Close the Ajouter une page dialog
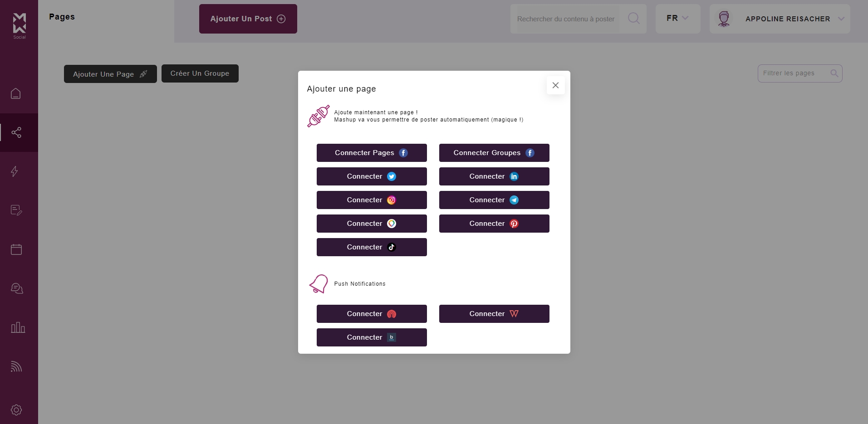Viewport: 868px width, 424px height. pyautogui.click(x=555, y=85)
